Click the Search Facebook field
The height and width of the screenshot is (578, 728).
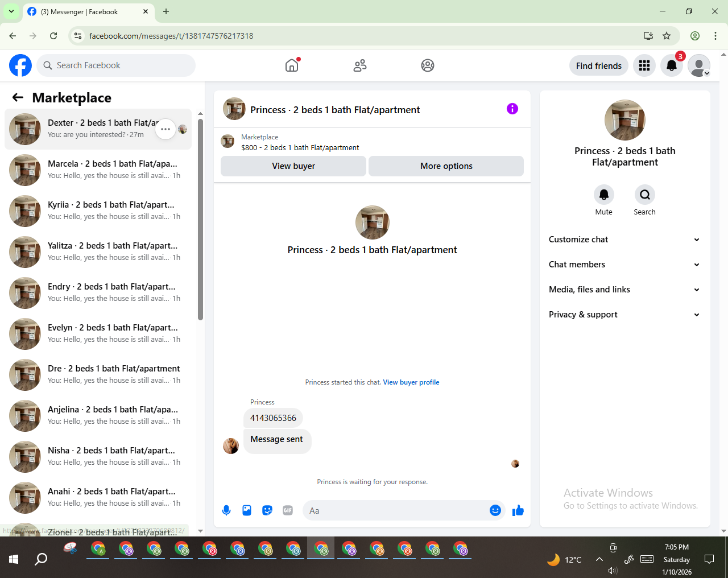tap(116, 65)
